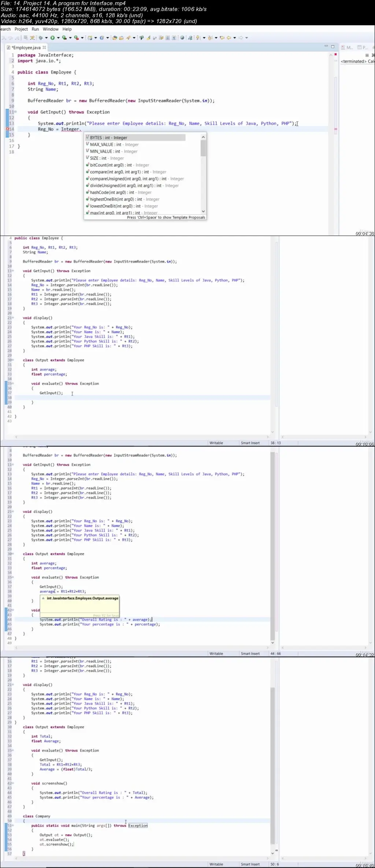The width and height of the screenshot is (375, 868).
Task: Open the Debug button dropdown arrow
Action: click(47, 38)
